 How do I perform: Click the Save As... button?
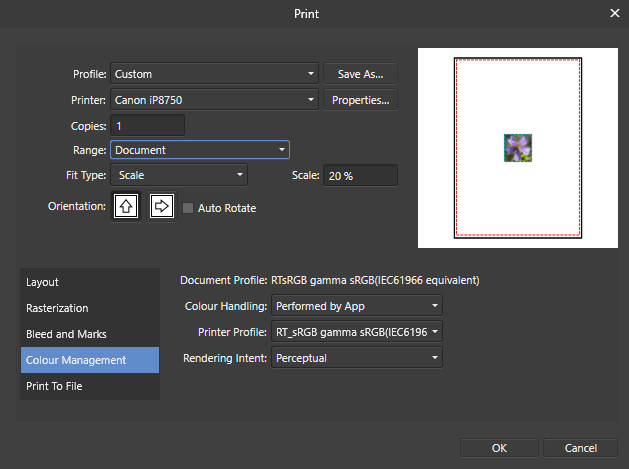(360, 74)
